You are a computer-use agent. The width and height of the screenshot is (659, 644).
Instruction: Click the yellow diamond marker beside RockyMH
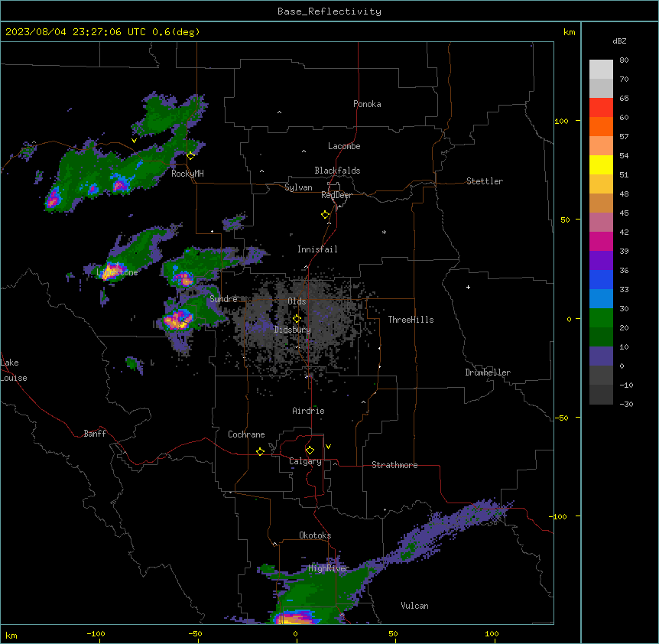(x=190, y=156)
